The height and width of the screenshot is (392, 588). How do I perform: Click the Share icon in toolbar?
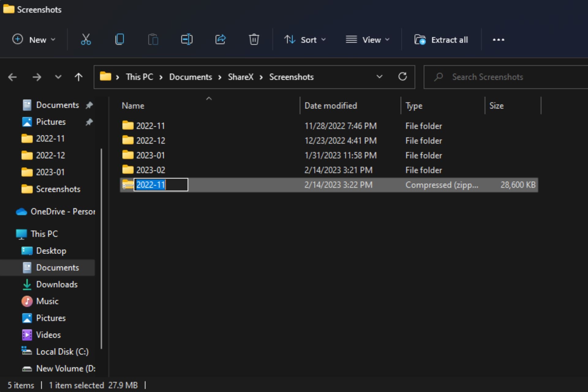[x=221, y=40]
